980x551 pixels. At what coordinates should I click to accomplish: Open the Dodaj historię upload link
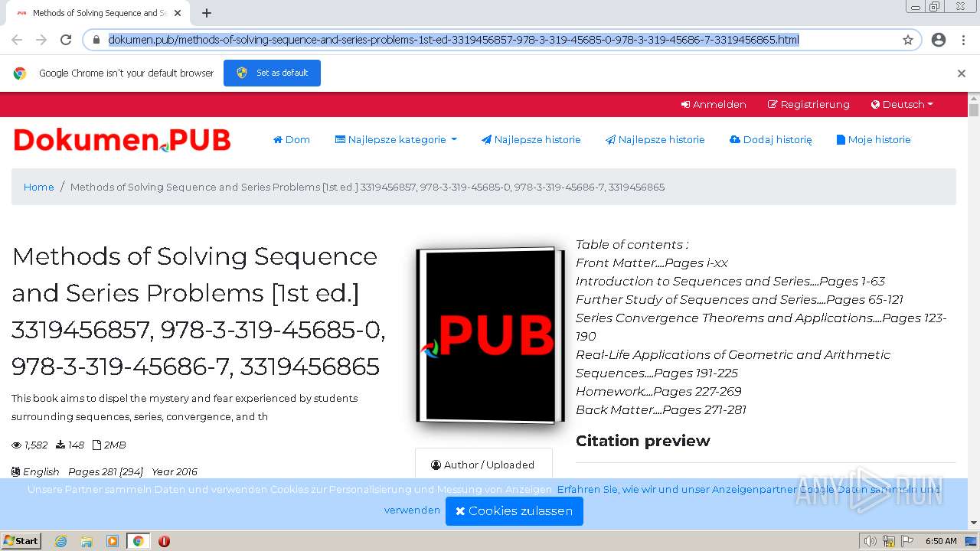(771, 140)
